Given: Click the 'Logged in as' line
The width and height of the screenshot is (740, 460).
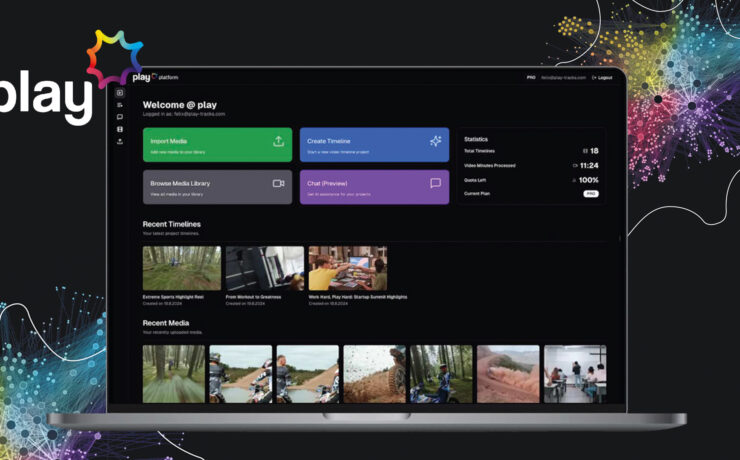Looking at the screenshot, I should pos(184,114).
